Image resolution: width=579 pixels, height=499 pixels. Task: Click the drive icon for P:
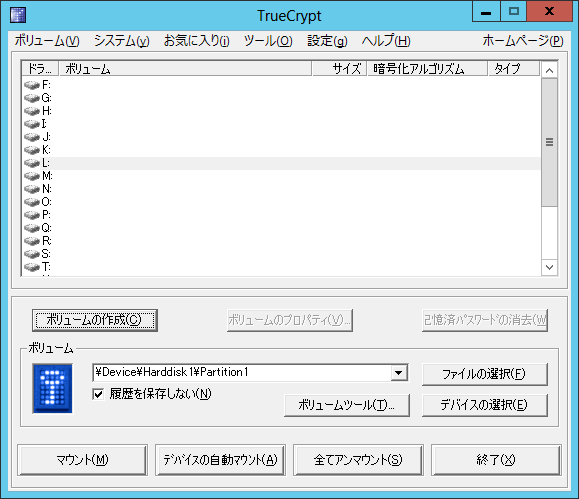[32, 215]
